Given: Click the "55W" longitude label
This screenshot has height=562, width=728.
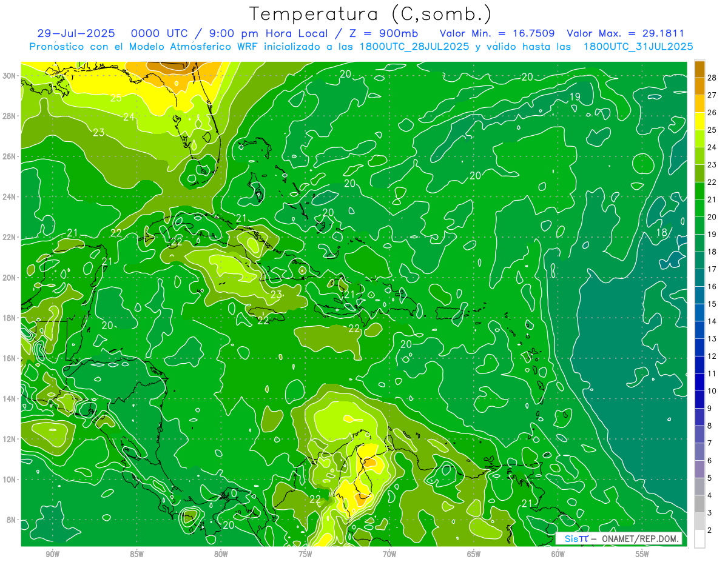Looking at the screenshot, I should [x=642, y=554].
